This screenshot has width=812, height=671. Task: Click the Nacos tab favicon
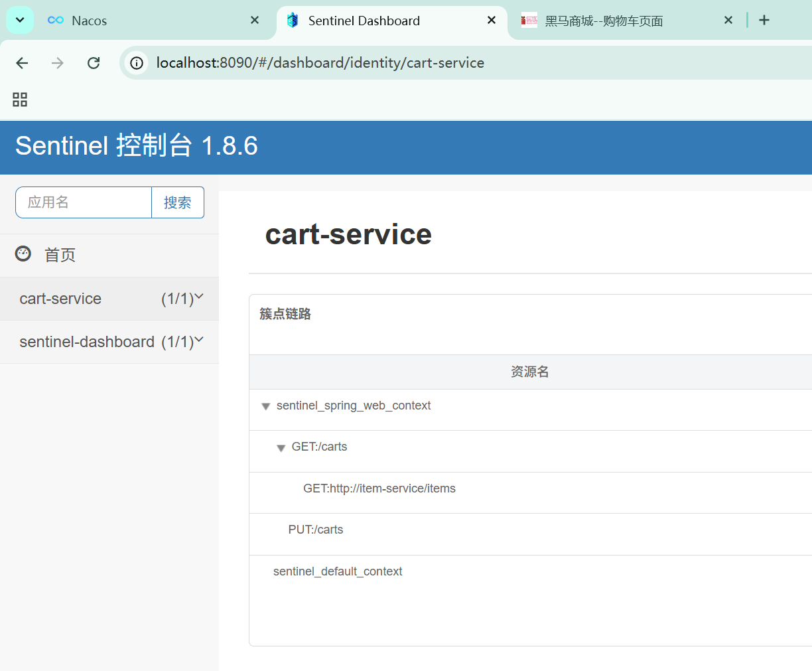coord(56,21)
